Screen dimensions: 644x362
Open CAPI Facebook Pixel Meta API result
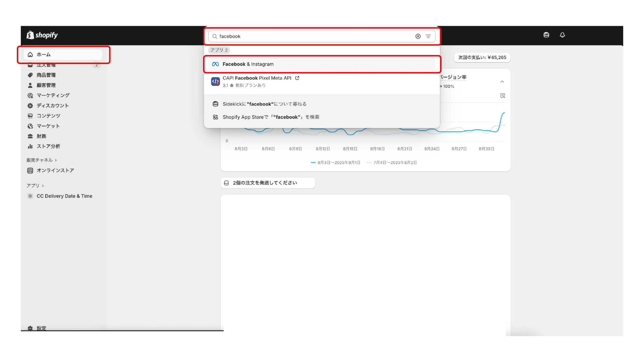[322, 82]
